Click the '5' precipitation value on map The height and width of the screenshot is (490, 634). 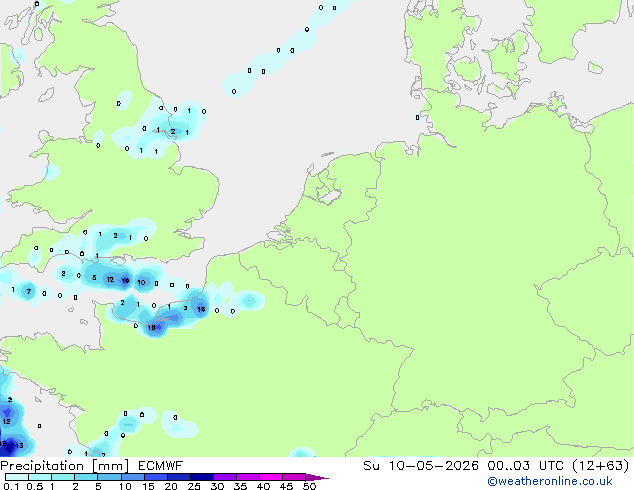click(x=94, y=277)
